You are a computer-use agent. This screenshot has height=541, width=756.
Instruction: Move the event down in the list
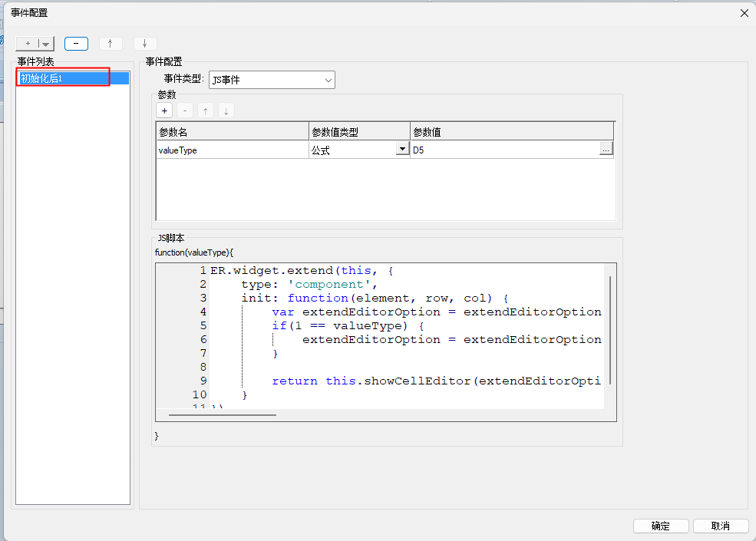point(144,44)
